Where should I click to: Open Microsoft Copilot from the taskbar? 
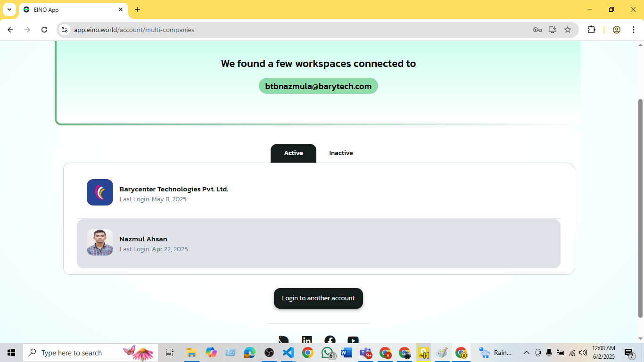point(211,353)
